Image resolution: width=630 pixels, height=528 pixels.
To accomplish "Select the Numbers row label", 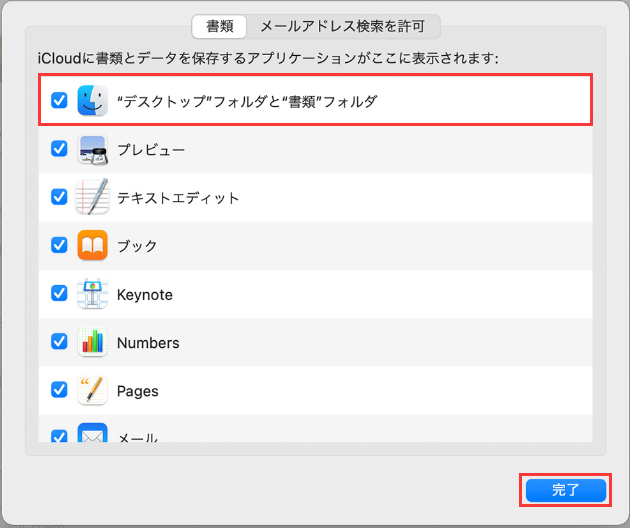I will 148,343.
